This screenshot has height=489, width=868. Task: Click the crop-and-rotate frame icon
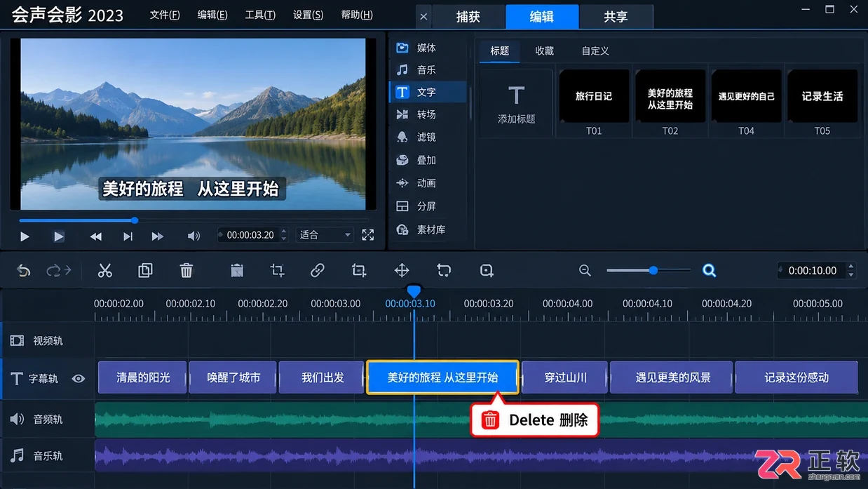point(359,271)
